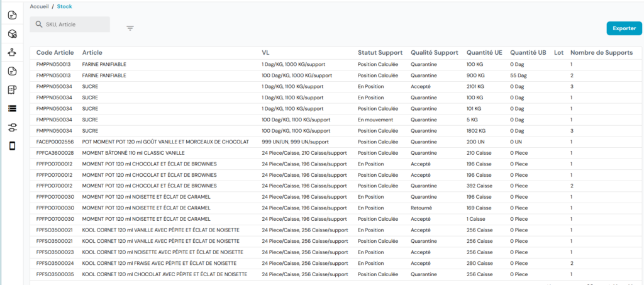Sort by the Statut Support column header
Image resolution: width=644 pixels, height=285 pixels.
coord(380,52)
